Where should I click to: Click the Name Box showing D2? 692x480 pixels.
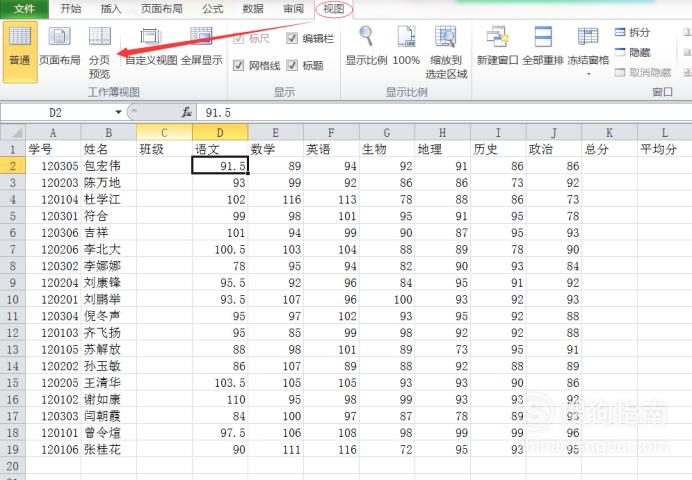tap(56, 112)
